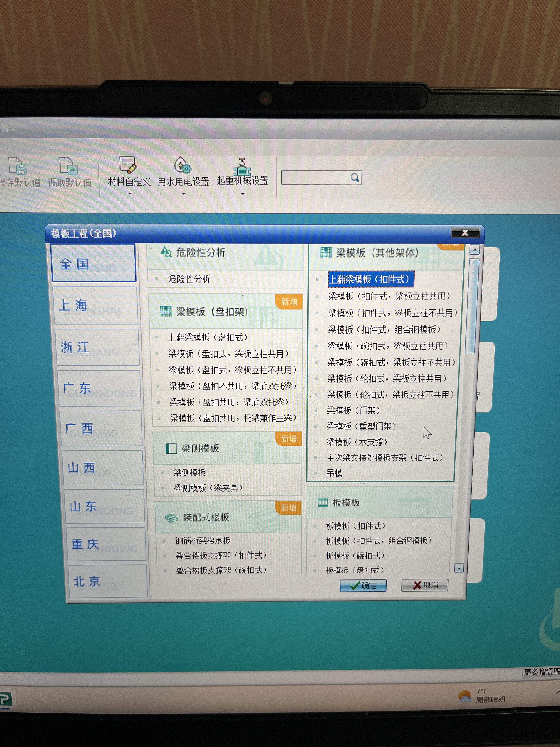Image resolution: width=560 pixels, height=747 pixels.
Task: Click the search magnifier icon
Action: [x=354, y=178]
